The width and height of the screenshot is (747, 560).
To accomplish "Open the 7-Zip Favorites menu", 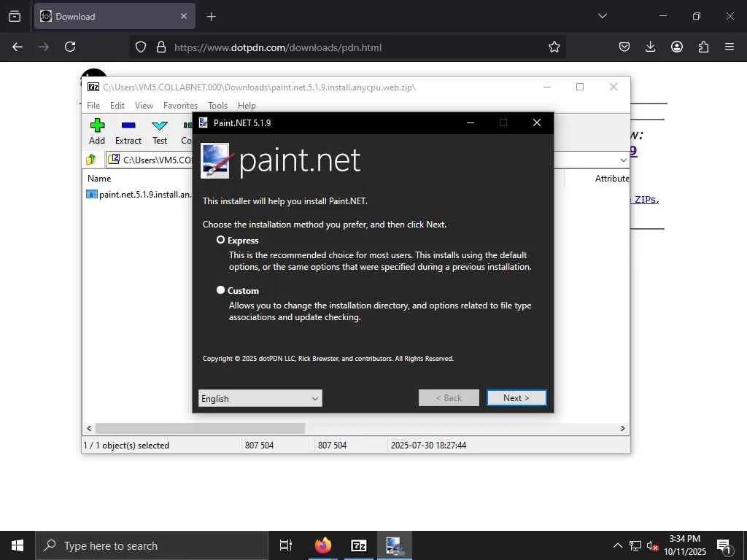I will (x=180, y=105).
